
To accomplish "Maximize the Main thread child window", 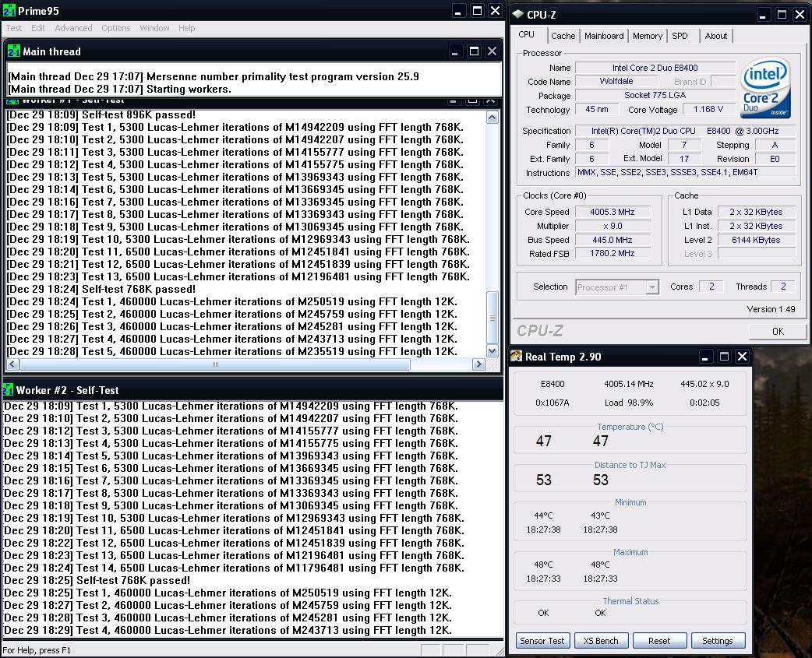I will coord(473,51).
